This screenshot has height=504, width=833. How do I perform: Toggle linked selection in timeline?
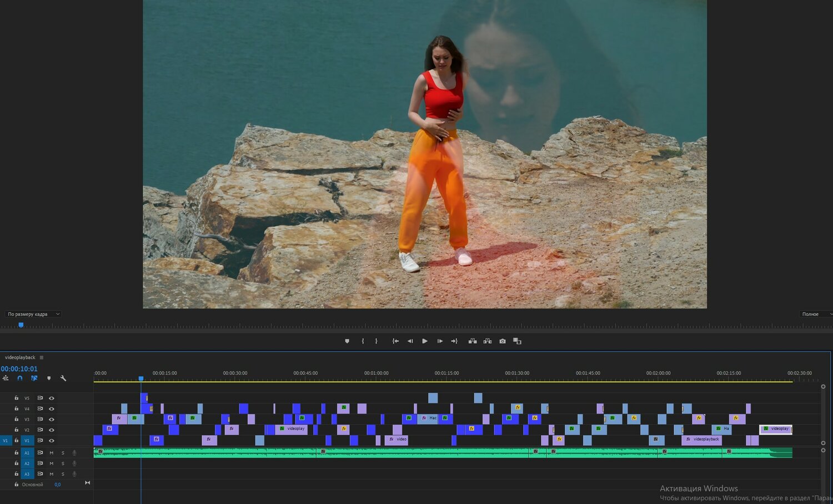(x=34, y=378)
